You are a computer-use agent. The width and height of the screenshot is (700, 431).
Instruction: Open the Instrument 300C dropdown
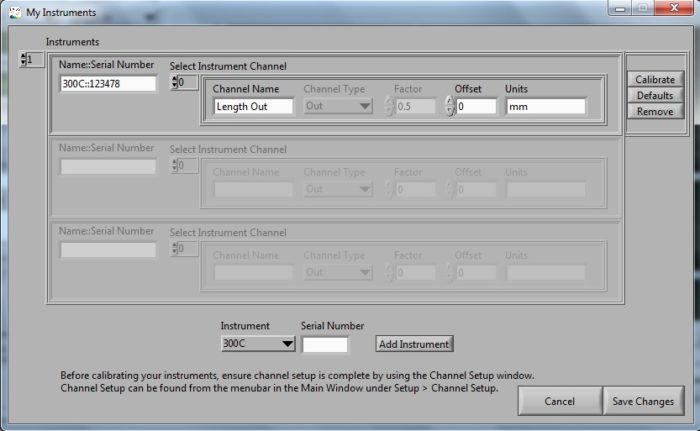(258, 343)
